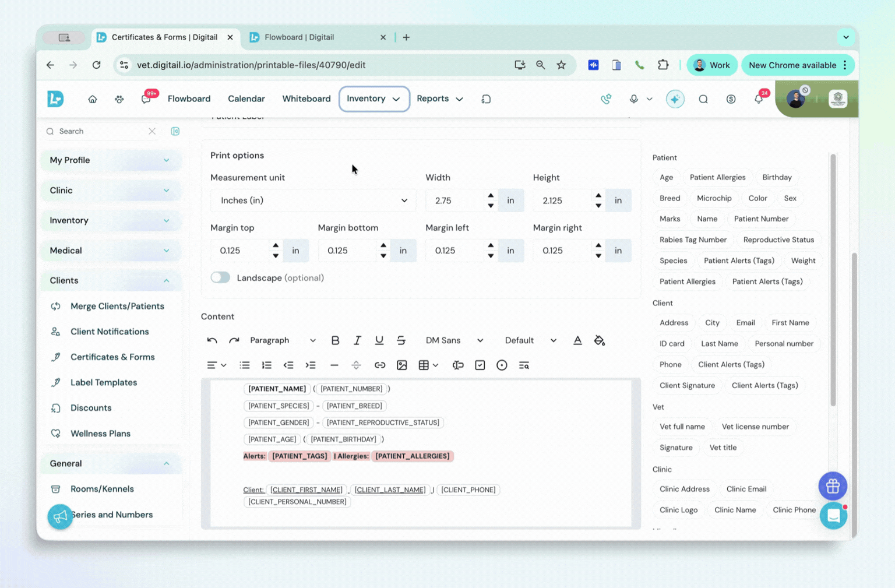Open the text alignment dropdown
The height and width of the screenshot is (588, 895).
pos(217,365)
